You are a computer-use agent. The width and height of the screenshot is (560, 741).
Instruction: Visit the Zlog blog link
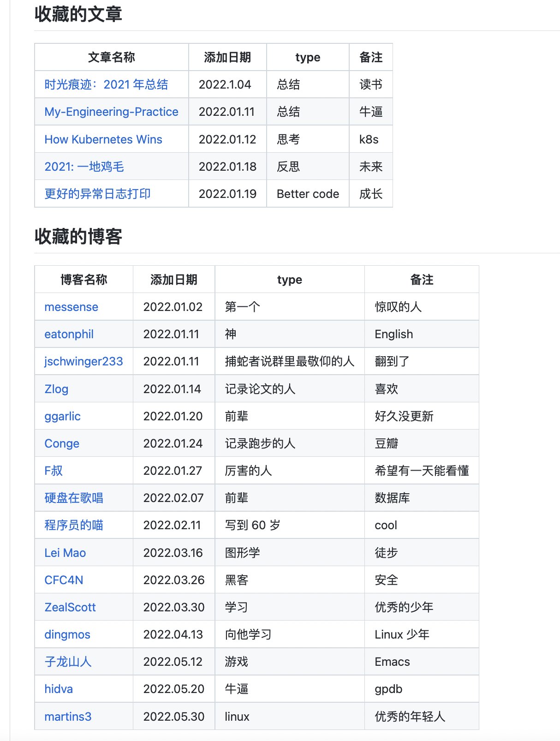click(56, 389)
